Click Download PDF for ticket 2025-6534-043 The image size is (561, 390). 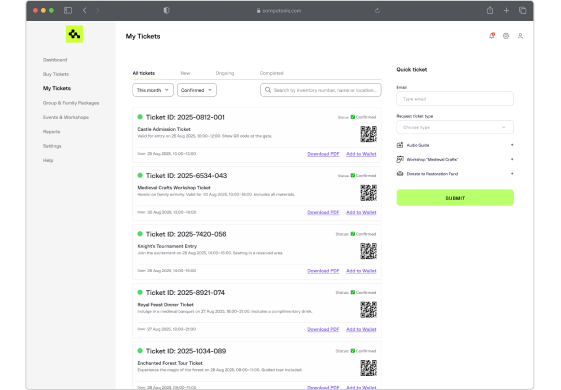[323, 212]
